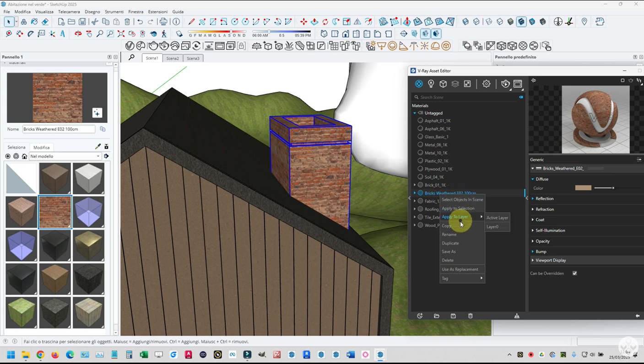Open V-Ray Lights tab (lightbulb icon)
This screenshot has height=364, width=644.
coord(431,84)
